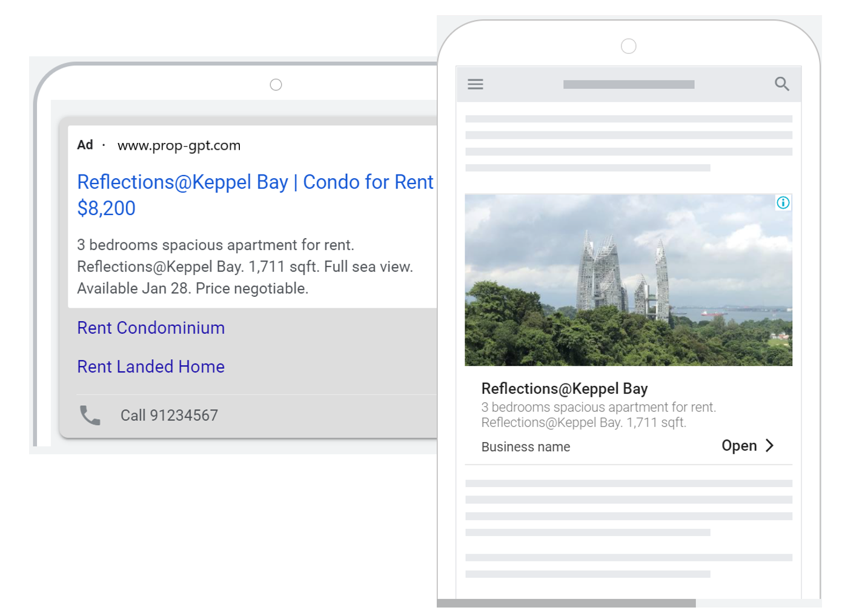Viewport: 842px width, 616px height.
Task: Open the hamburger menu icon
Action: coord(476,84)
